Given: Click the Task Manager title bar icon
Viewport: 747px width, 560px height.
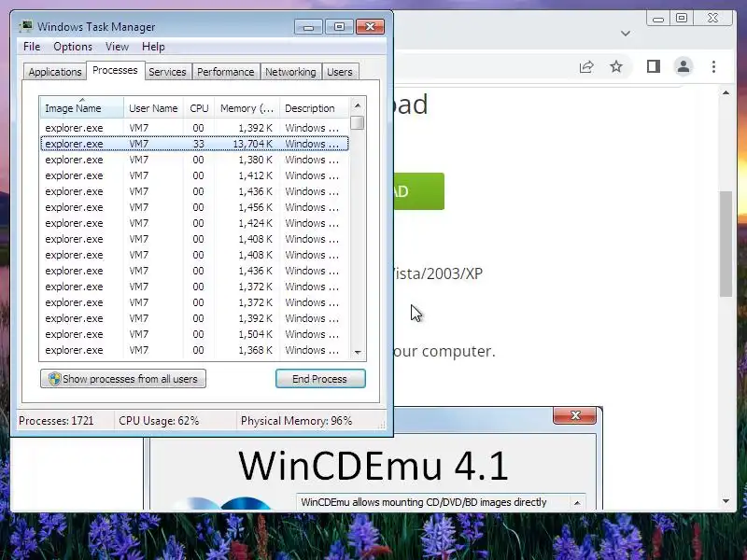Looking at the screenshot, I should point(26,26).
